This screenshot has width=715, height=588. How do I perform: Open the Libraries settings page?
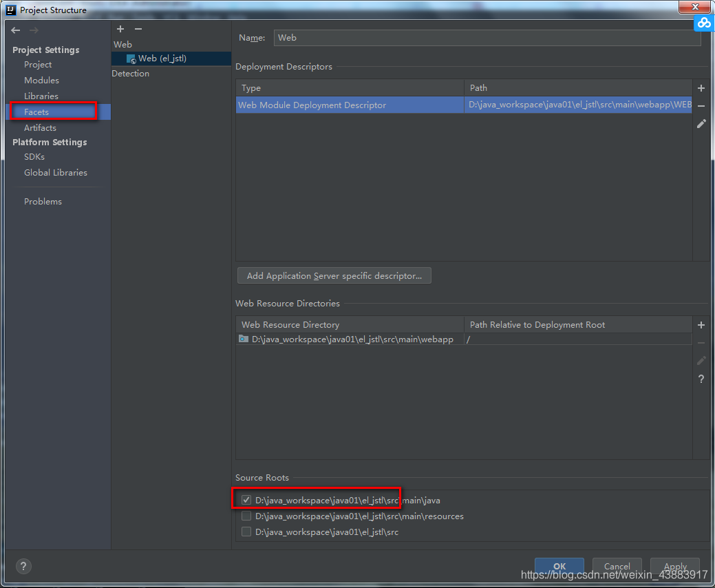tap(41, 96)
